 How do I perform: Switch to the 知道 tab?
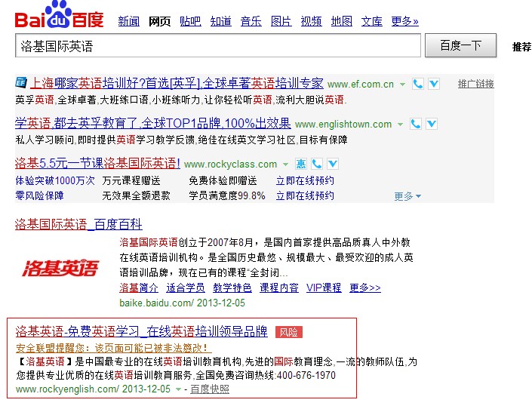point(220,21)
